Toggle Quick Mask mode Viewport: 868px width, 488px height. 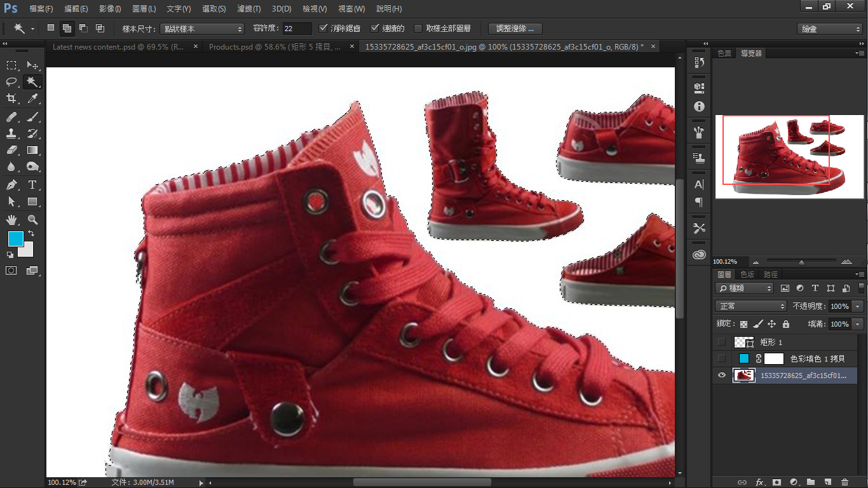click(x=11, y=270)
